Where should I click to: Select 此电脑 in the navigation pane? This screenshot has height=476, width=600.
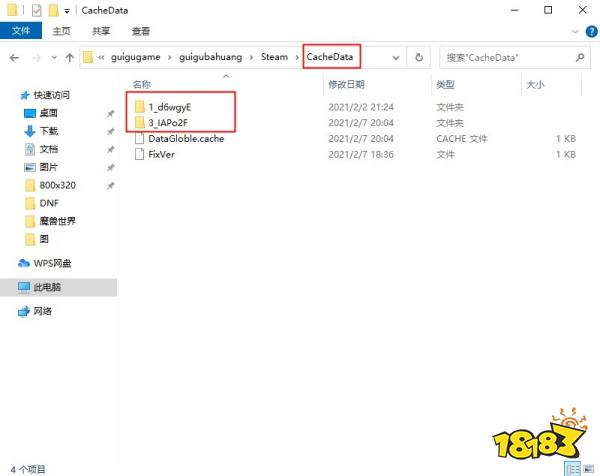pyautogui.click(x=47, y=287)
